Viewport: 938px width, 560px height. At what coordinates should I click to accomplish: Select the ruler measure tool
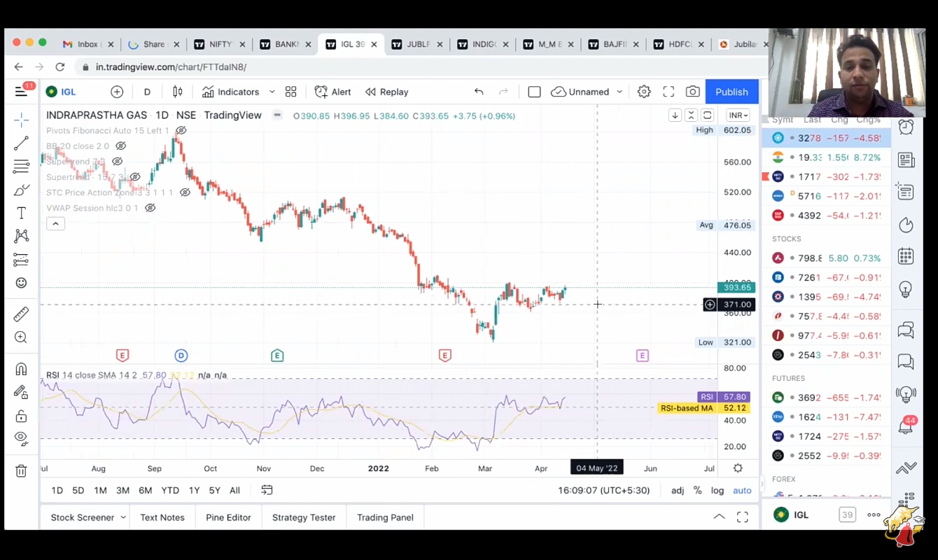click(x=21, y=314)
